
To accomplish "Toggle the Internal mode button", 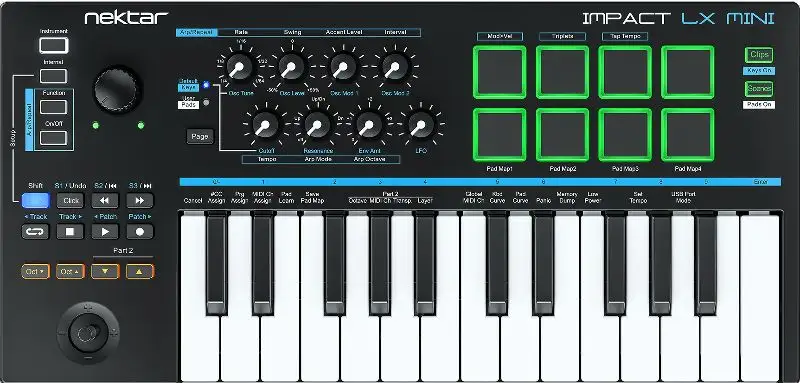I will (x=54, y=76).
